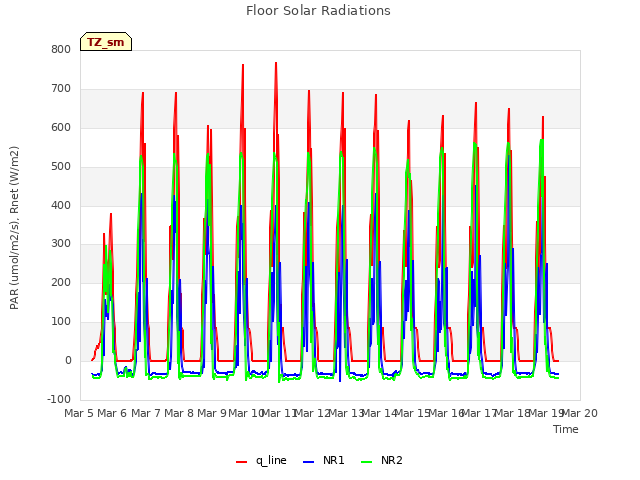This screenshot has width=640, height=480.
Task: Click the 700 y-axis tick label
Action: click(x=61, y=88)
